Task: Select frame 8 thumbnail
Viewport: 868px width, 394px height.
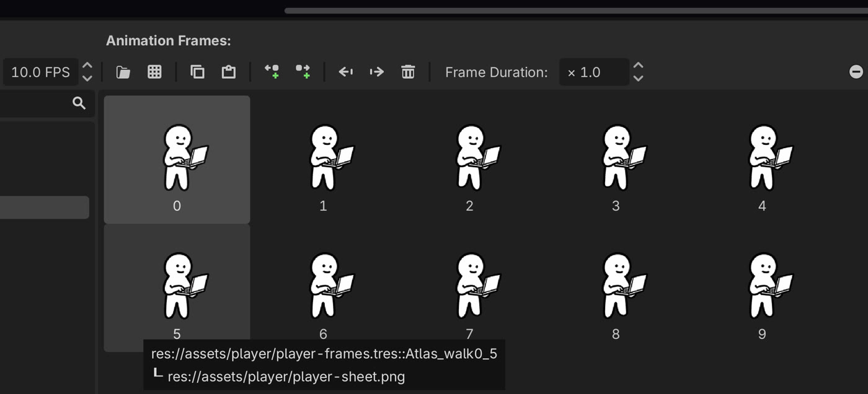Action: 616,287
